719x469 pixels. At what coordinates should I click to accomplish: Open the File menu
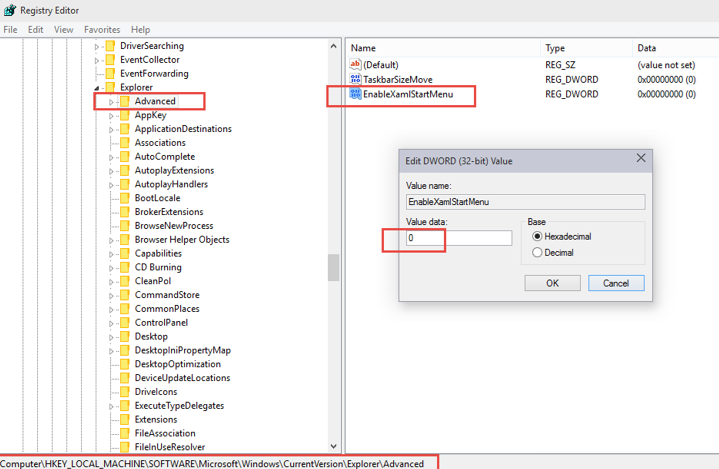[10, 29]
